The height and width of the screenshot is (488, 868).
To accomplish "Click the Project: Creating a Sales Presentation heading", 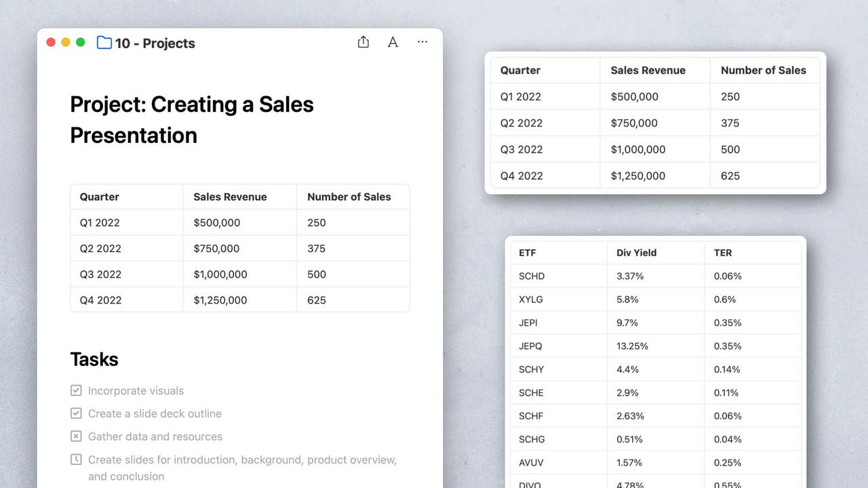I will [192, 119].
